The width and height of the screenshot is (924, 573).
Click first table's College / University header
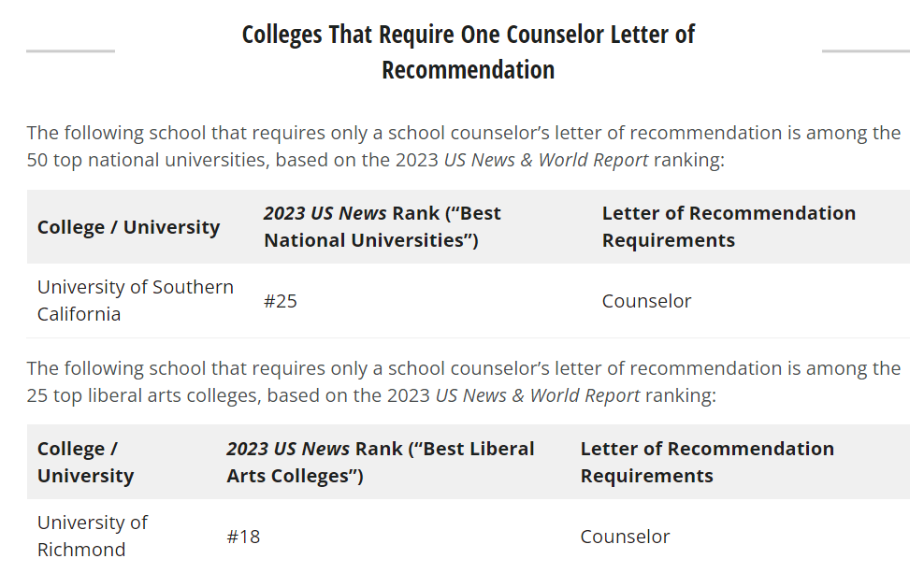128,227
